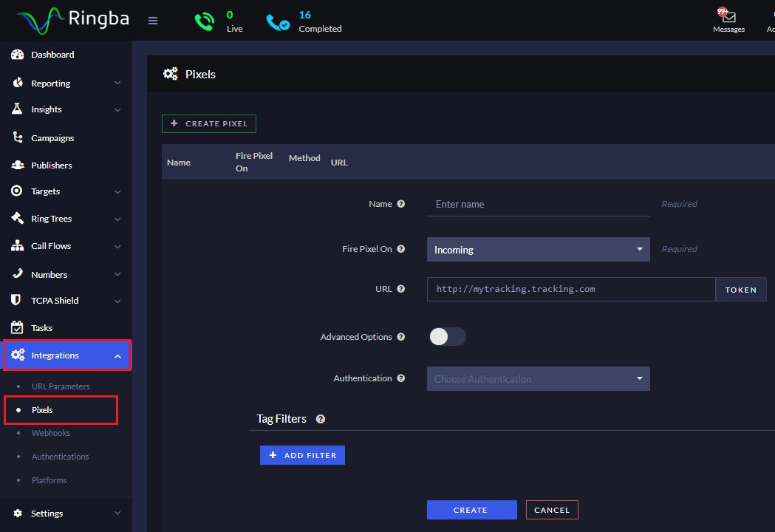Open URL Parameters submenu item

tap(61, 386)
